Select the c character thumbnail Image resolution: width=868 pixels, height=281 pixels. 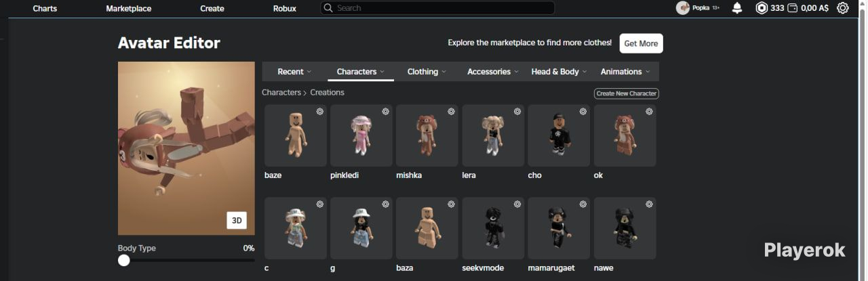(x=295, y=228)
